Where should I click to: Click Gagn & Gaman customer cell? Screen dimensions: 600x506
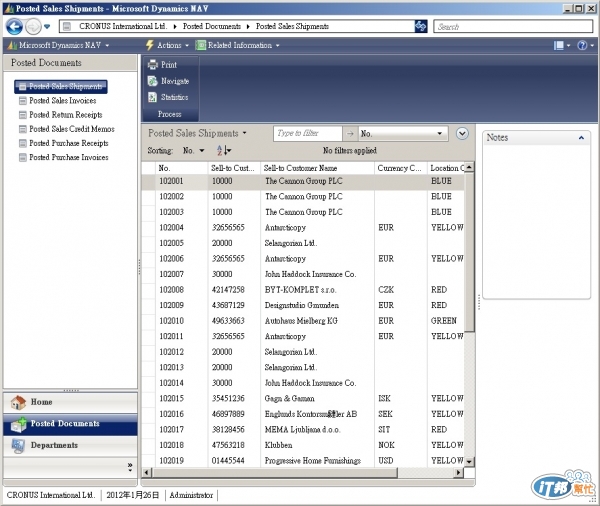[289, 398]
